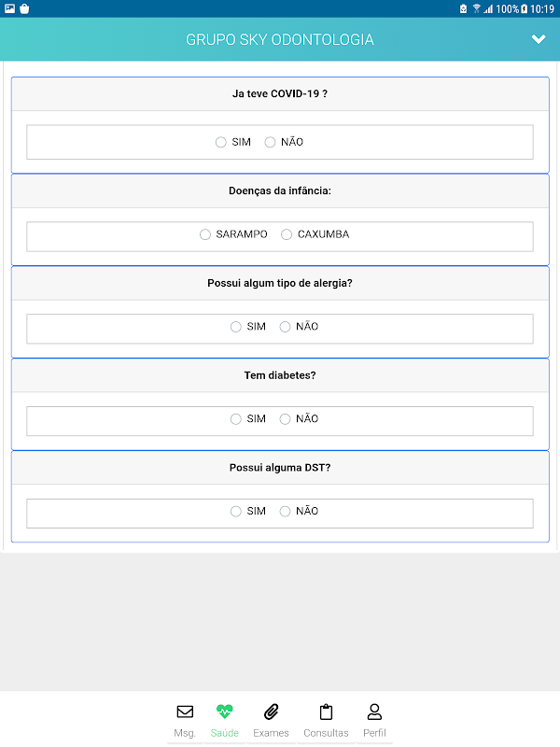Tap the GRUPO SKY ODONTOLOGIA title

click(x=280, y=39)
